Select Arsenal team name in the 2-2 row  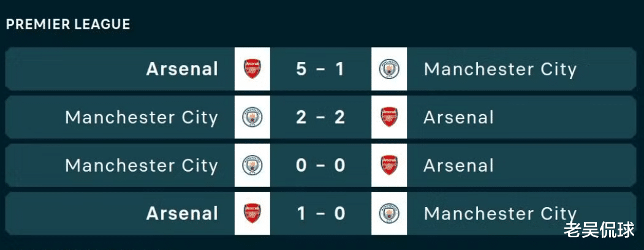[458, 117]
